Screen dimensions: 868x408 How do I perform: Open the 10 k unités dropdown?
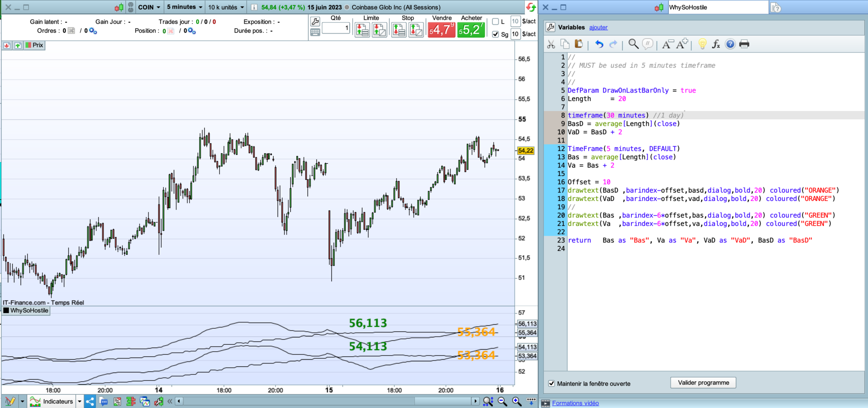226,7
